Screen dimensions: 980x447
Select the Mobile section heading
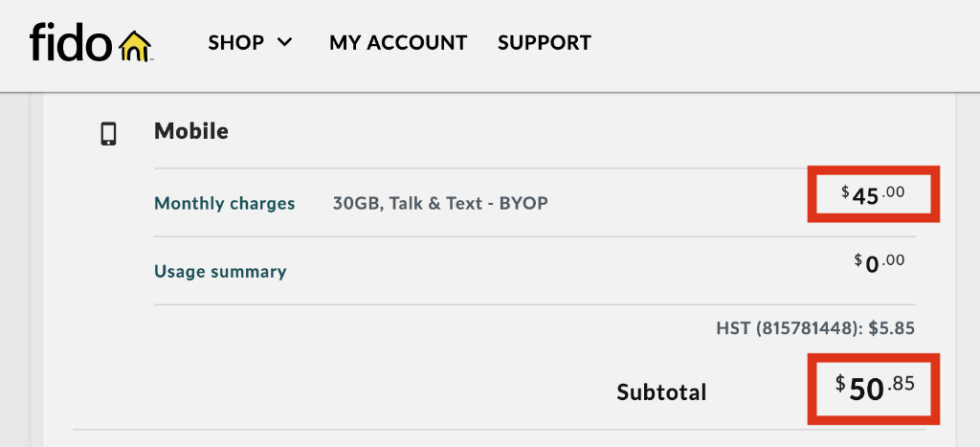tap(191, 131)
